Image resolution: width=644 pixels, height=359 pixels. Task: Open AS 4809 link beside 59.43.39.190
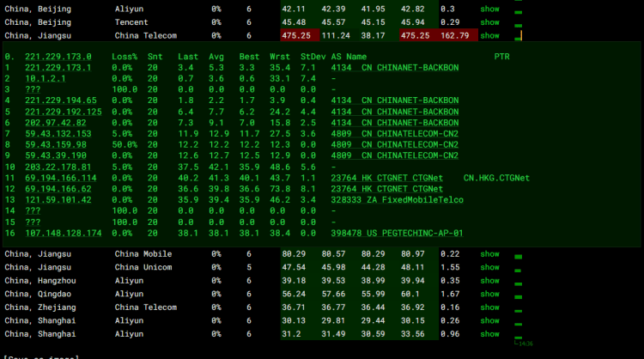[395, 155]
